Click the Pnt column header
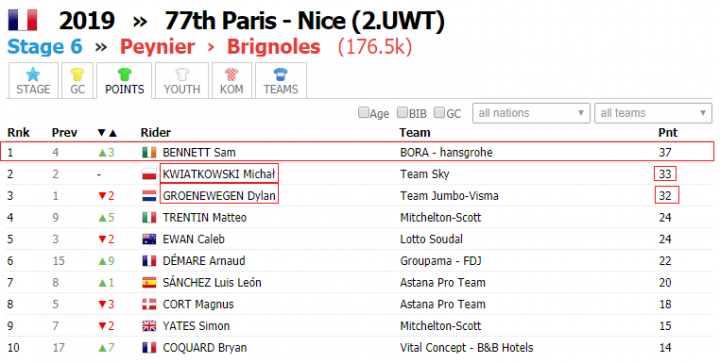Screen dimensions: 720x363 click(668, 133)
